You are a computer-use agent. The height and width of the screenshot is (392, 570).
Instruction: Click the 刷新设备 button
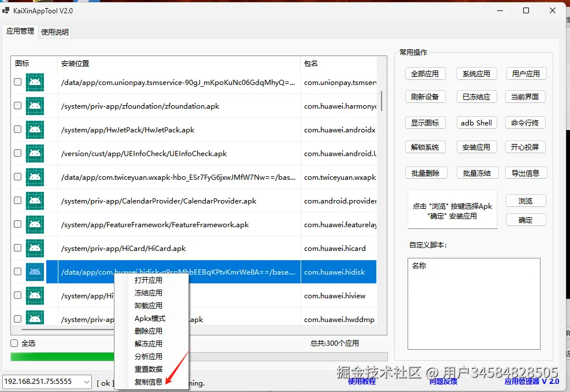(x=425, y=97)
